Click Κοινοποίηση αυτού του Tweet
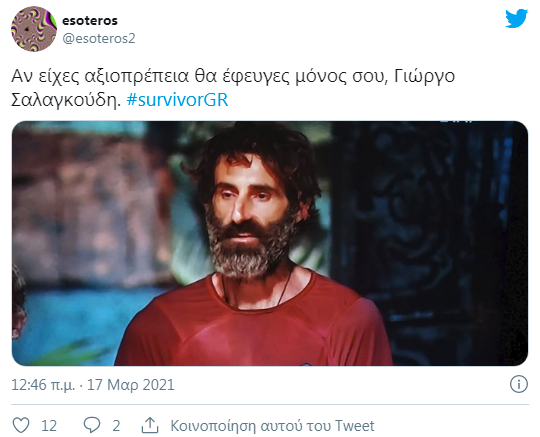Viewport: 540px width, 437px height. pos(272,426)
